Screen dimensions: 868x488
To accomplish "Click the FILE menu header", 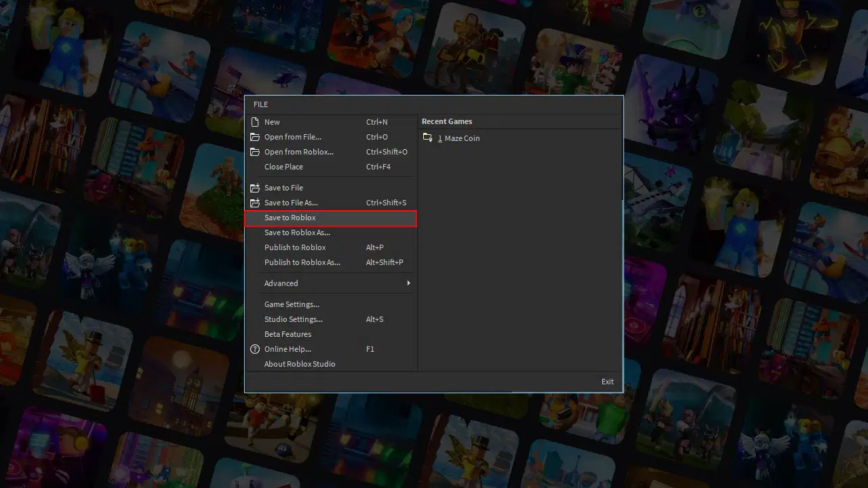I will (x=261, y=104).
